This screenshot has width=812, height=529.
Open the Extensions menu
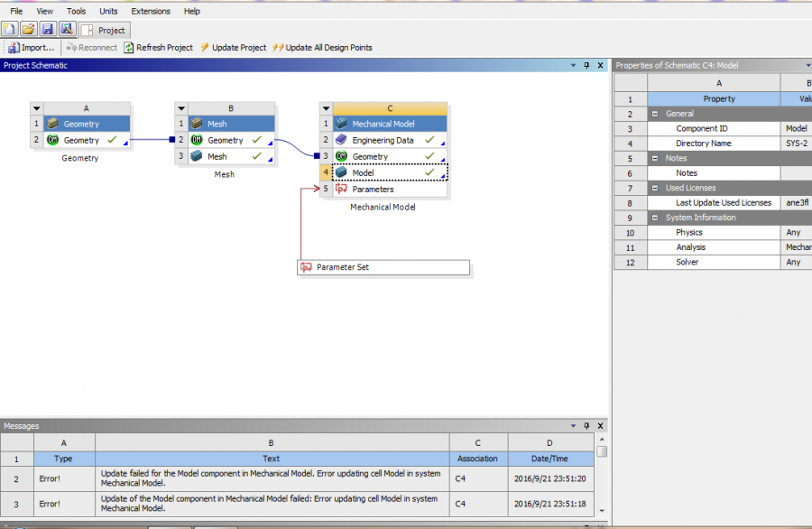[x=151, y=11]
